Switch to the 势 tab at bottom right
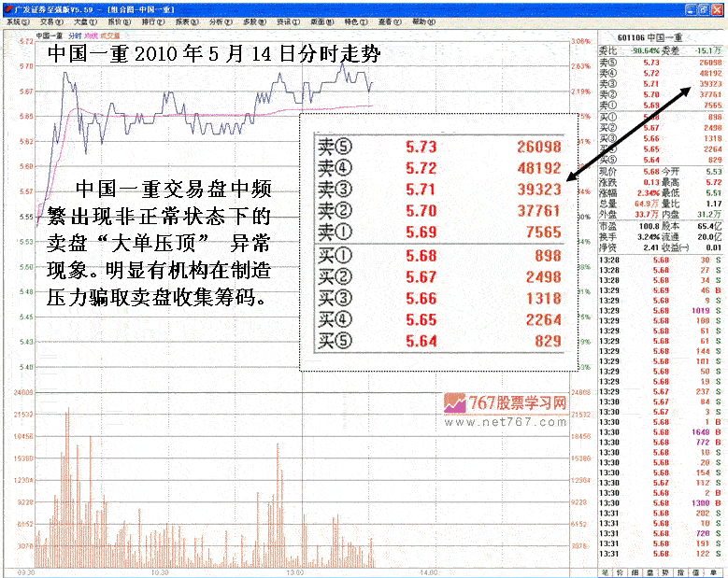Image resolution: width=728 pixels, height=578 pixels. coord(666,573)
